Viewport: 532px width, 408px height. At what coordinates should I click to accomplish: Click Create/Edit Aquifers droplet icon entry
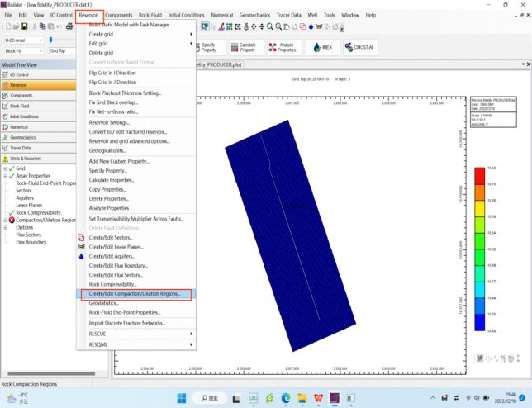(82, 256)
